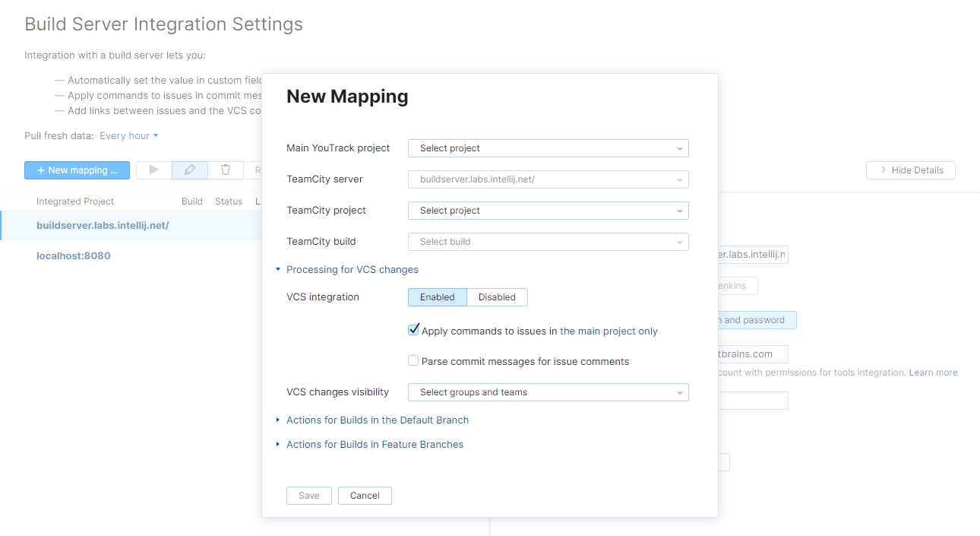Select the localhost:8080 integrated project
Viewport: 980px width, 536px height.
click(73, 255)
